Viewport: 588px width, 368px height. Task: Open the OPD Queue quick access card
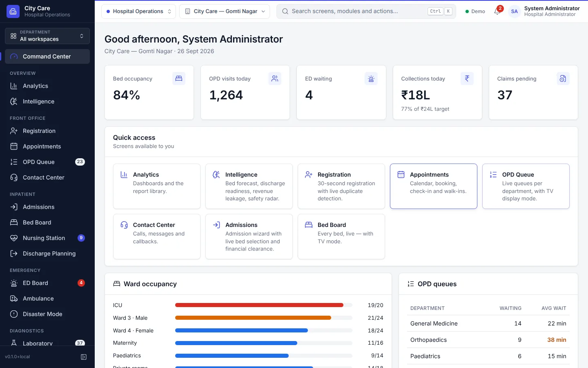[526, 186]
